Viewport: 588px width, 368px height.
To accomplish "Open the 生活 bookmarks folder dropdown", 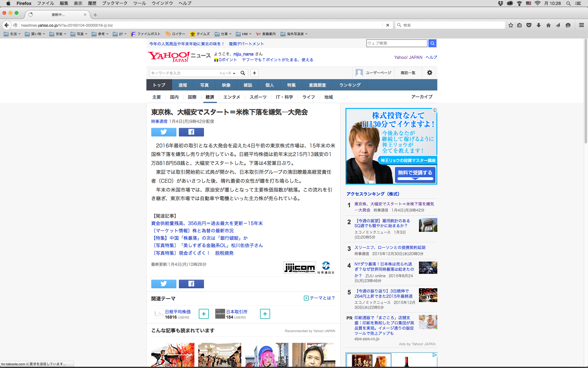I will point(12,34).
